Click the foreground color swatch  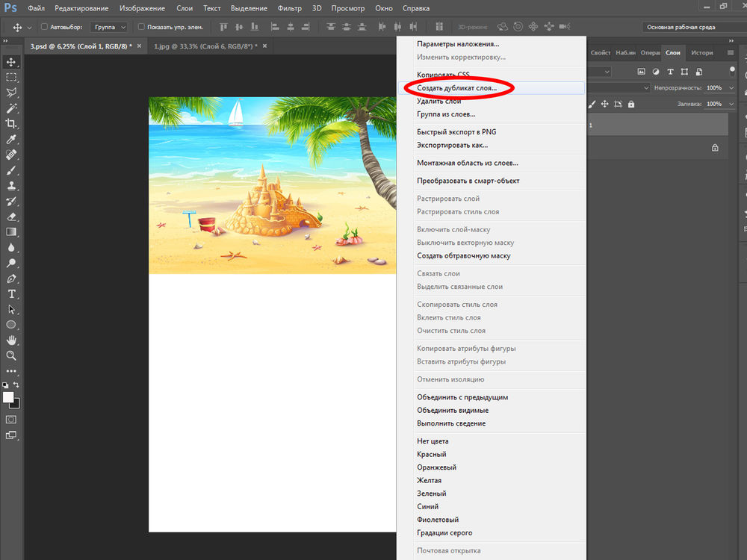tap(8, 397)
